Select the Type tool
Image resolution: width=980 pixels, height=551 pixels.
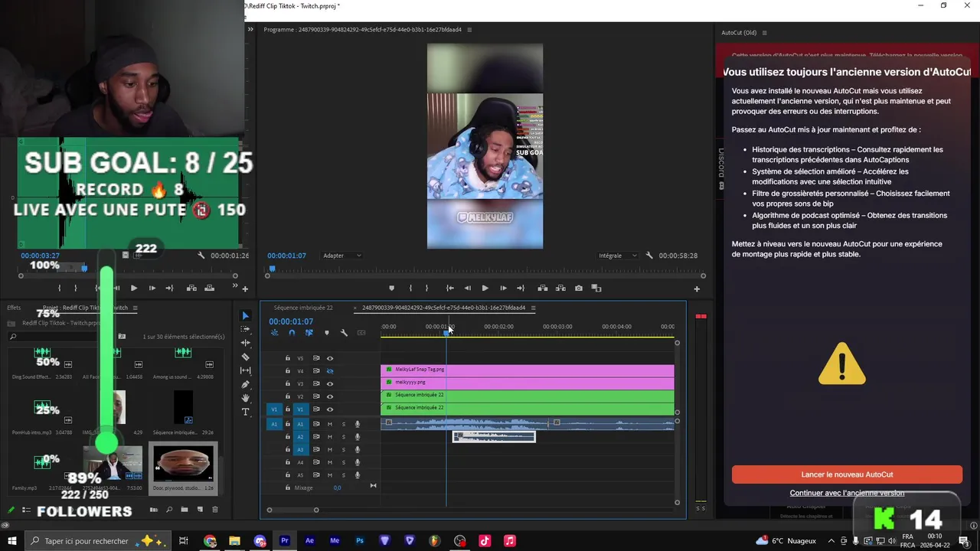[245, 412]
